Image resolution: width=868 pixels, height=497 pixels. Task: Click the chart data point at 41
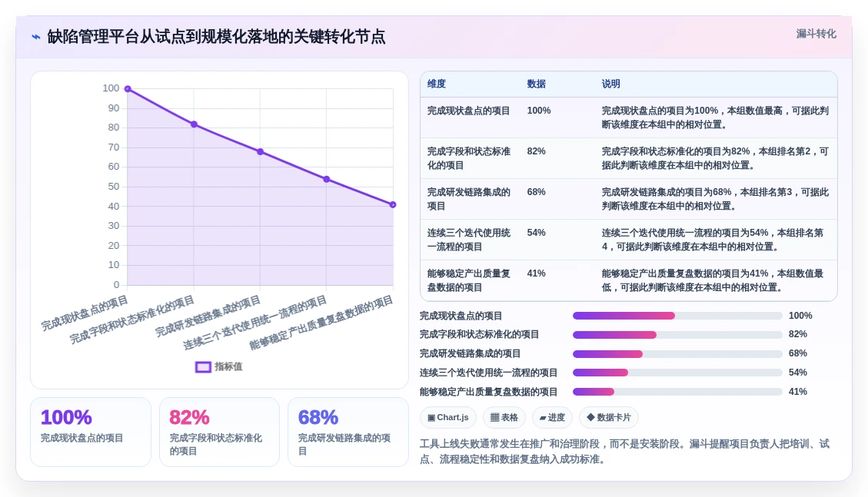(x=393, y=204)
